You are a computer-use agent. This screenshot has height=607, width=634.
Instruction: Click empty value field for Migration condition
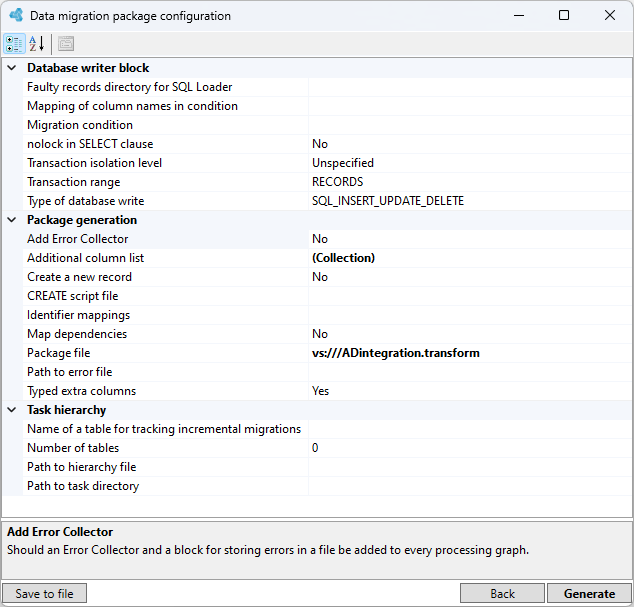(x=470, y=125)
